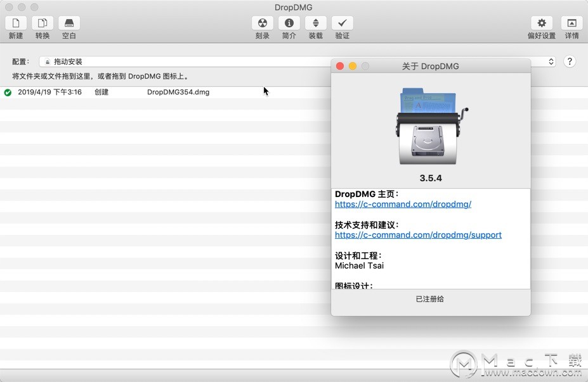
Task: Click the 刻录 (Burn) toolbar icon
Action: click(x=263, y=23)
